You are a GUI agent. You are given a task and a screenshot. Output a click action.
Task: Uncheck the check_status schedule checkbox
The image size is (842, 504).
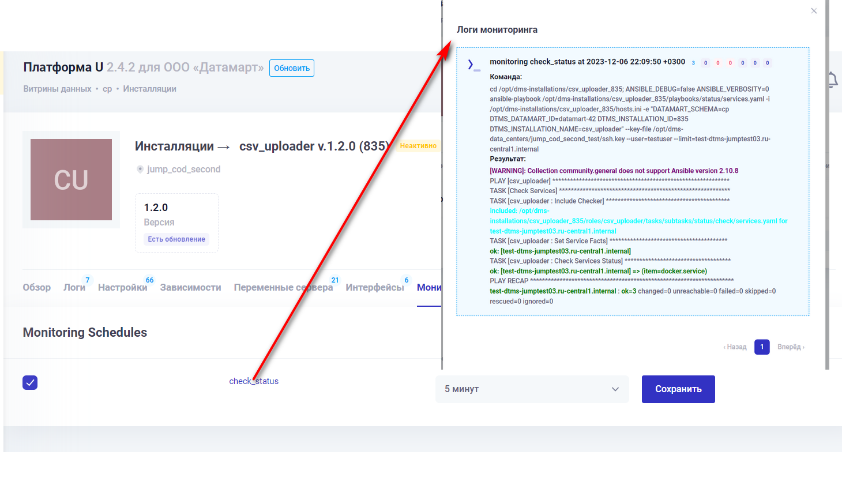(x=30, y=382)
